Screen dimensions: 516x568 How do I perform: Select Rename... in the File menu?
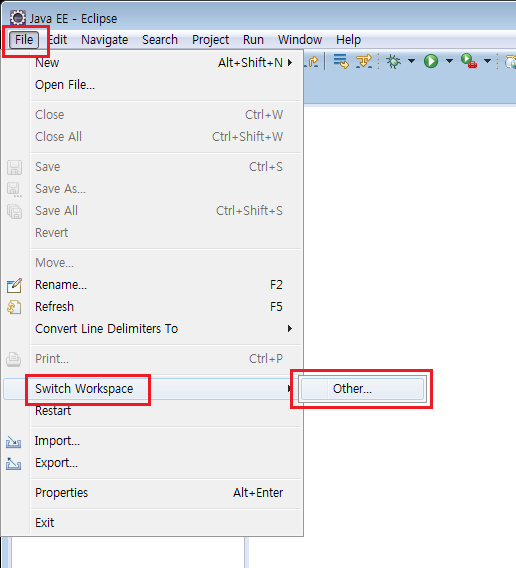167,285
